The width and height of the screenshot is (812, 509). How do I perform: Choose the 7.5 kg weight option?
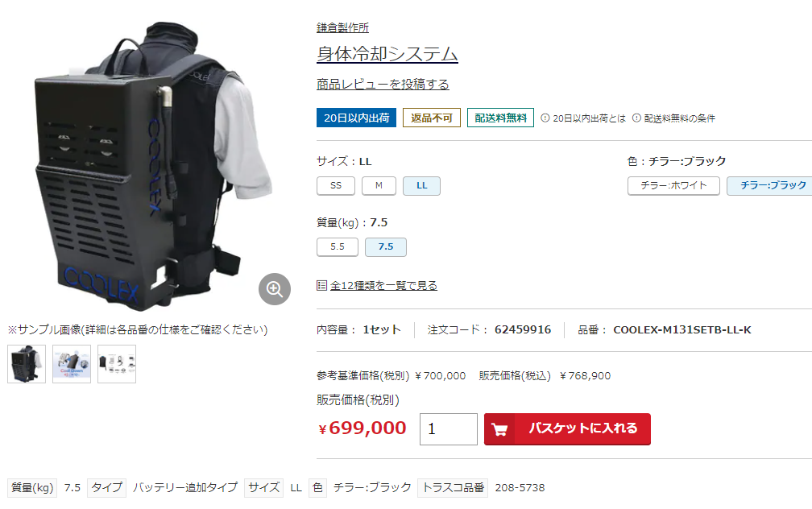tap(385, 246)
